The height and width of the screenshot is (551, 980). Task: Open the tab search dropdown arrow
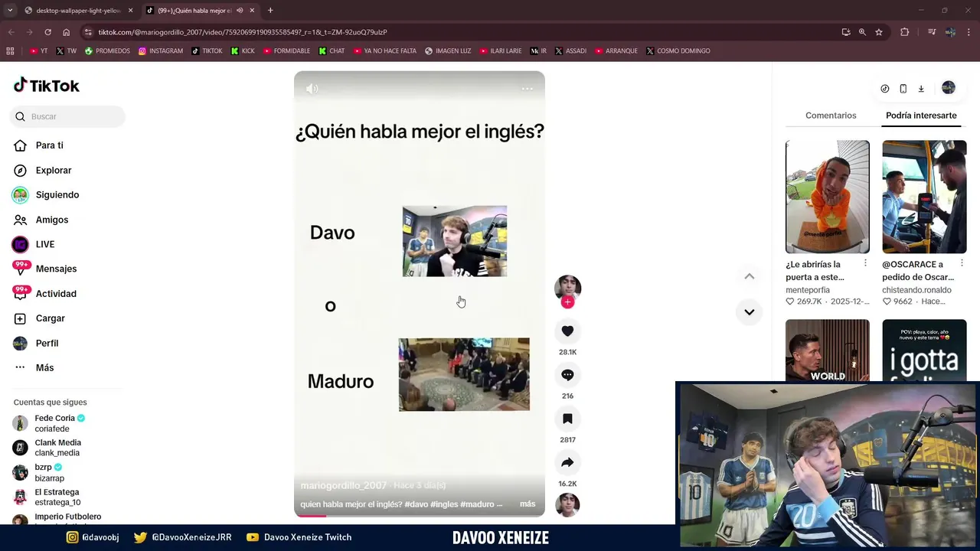point(10,10)
